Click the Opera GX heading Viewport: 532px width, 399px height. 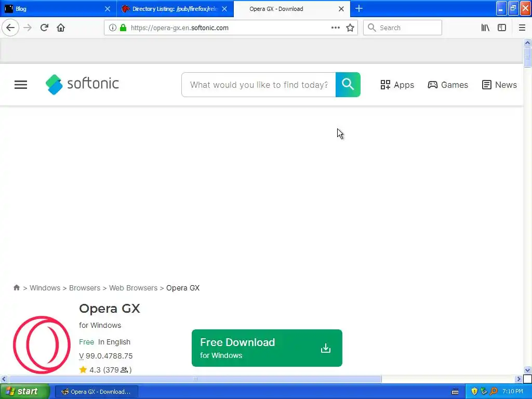109,309
